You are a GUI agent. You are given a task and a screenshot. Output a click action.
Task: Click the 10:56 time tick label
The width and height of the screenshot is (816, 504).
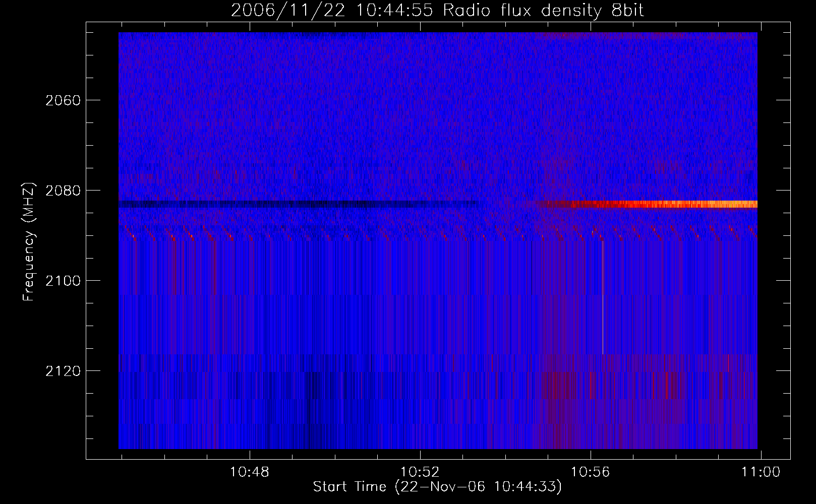point(590,472)
